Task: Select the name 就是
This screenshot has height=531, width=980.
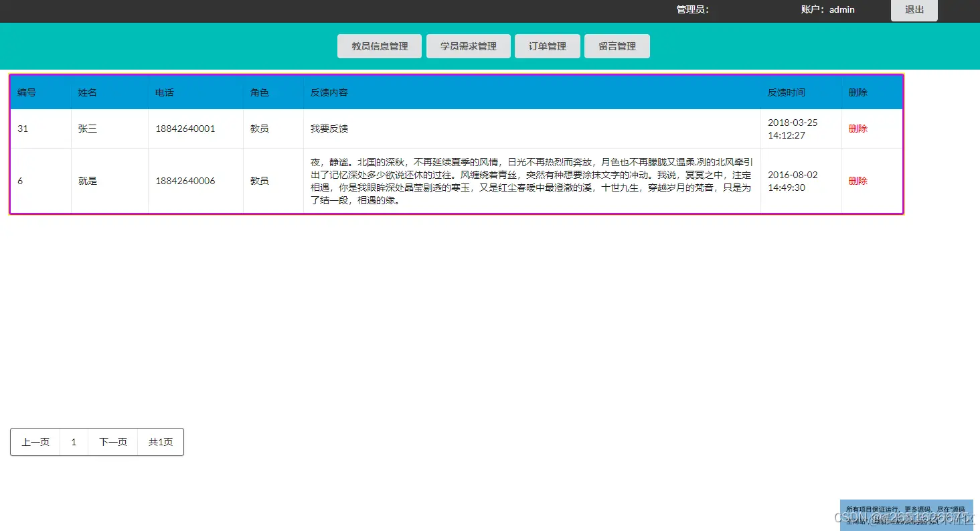Action: [88, 181]
